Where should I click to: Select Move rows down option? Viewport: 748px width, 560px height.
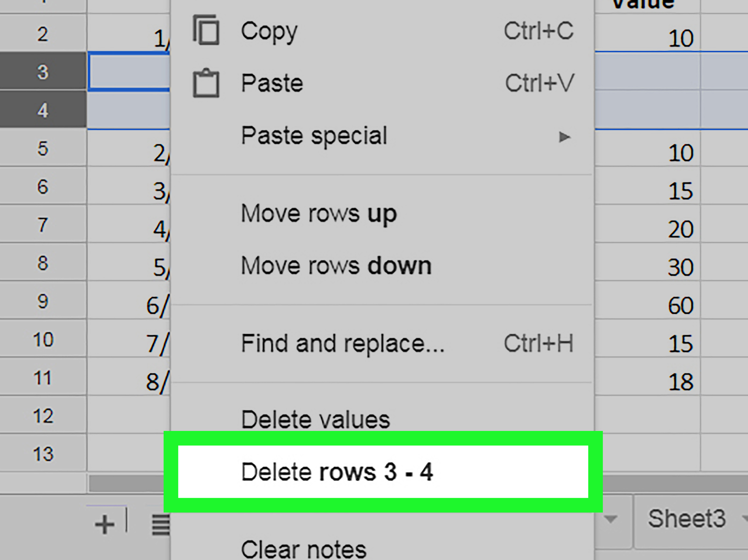(x=336, y=266)
